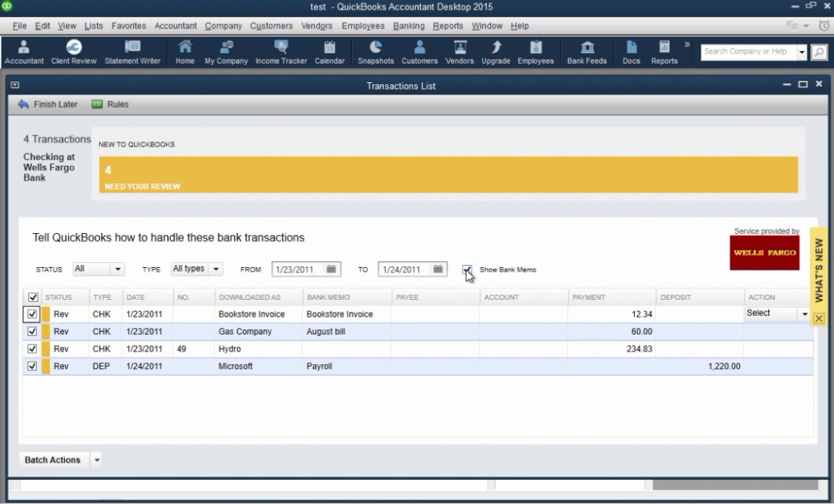Toggle select-all checkbox in table header
Image resolution: width=834 pixels, height=504 pixels.
[33, 298]
